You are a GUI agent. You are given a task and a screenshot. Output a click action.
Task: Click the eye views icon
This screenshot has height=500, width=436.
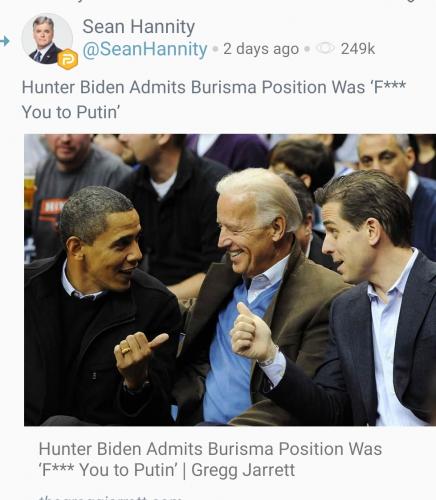pyautogui.click(x=325, y=49)
